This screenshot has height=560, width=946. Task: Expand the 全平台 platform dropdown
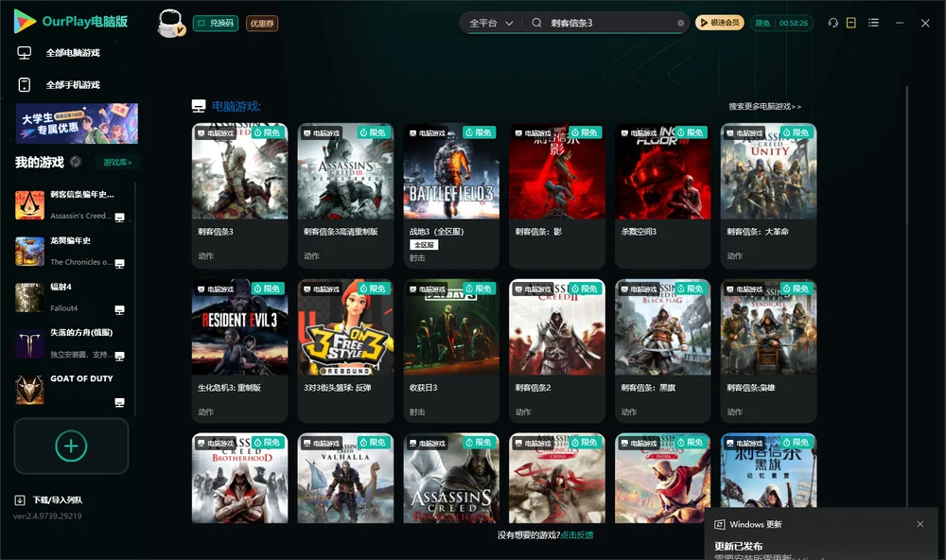click(x=491, y=24)
